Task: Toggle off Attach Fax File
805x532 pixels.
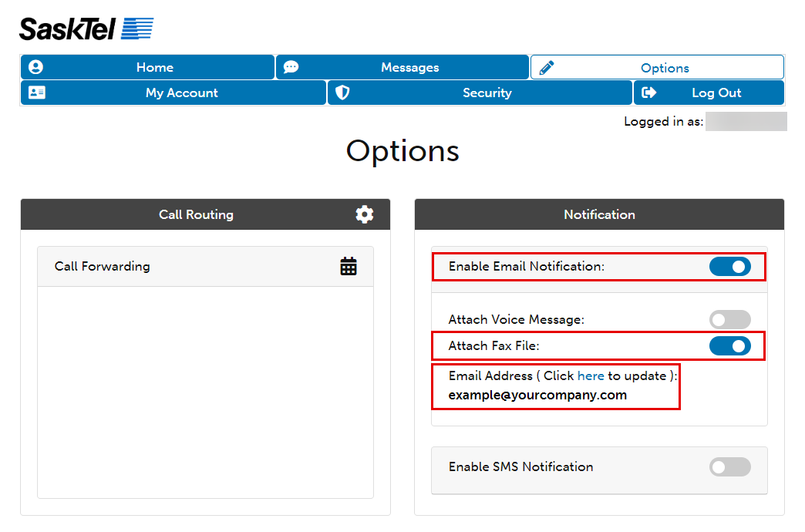Action: coord(729,346)
